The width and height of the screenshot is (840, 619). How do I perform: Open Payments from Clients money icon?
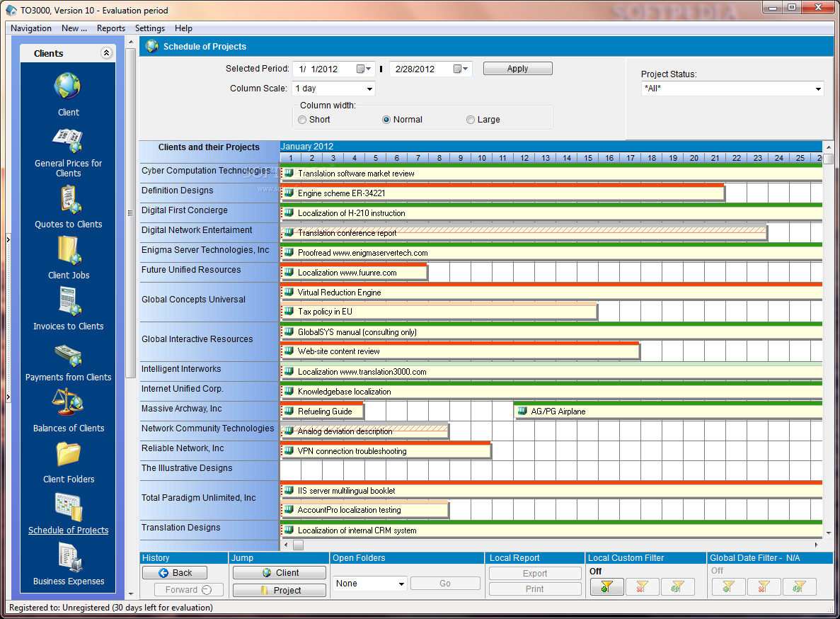click(x=68, y=356)
